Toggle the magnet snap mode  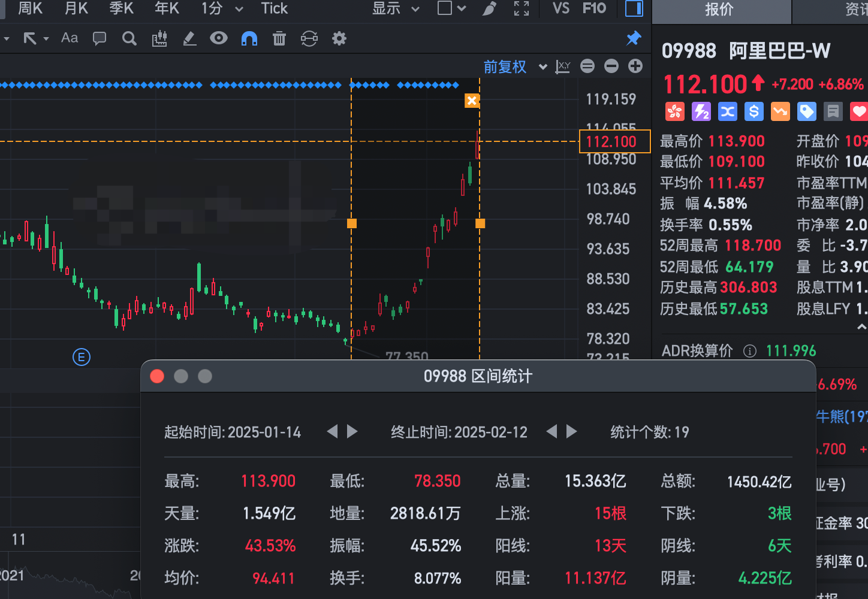249,39
